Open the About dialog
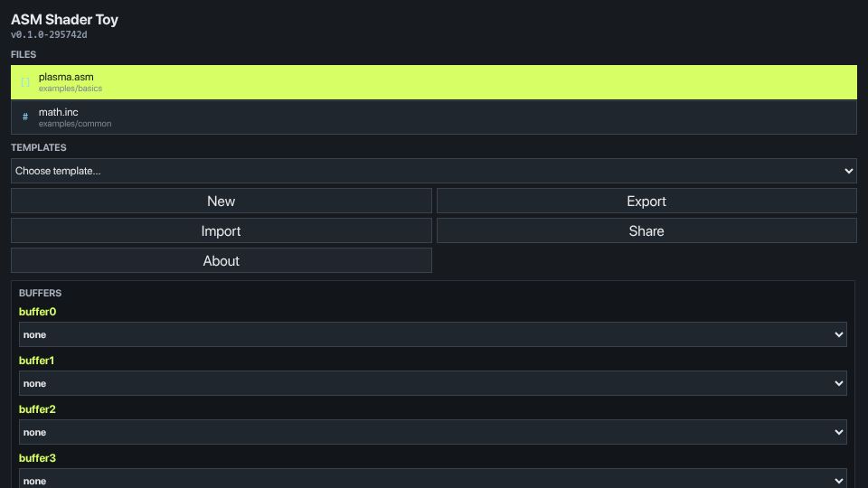 (x=221, y=260)
